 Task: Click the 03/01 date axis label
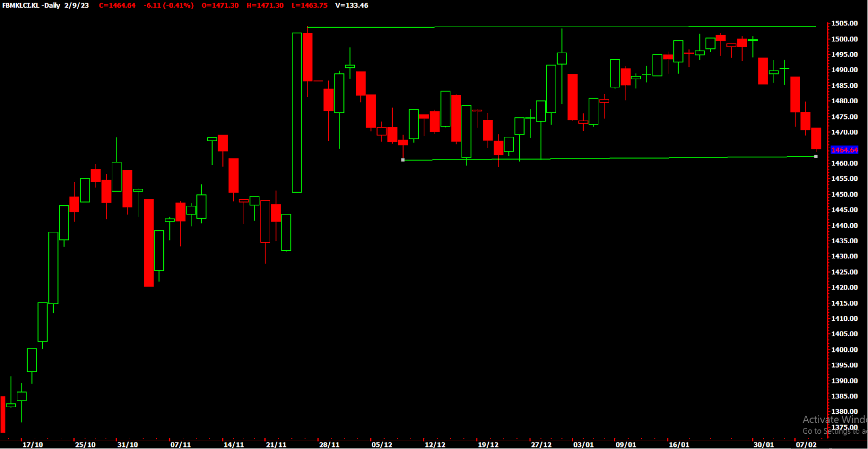584,445
